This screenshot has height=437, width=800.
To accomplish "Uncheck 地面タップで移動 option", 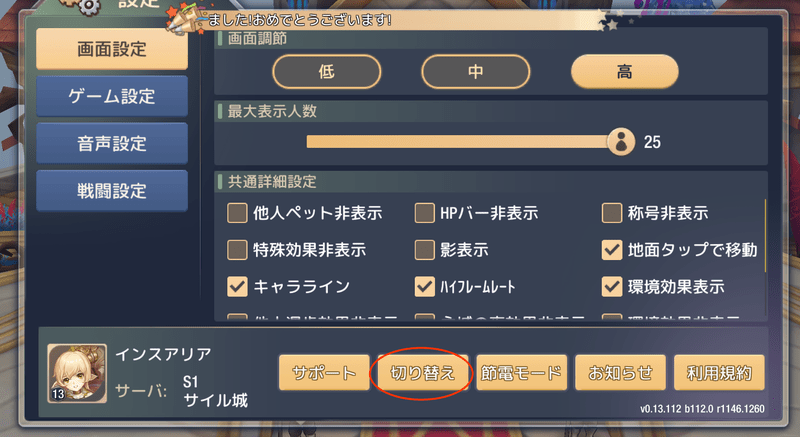I will tap(612, 250).
